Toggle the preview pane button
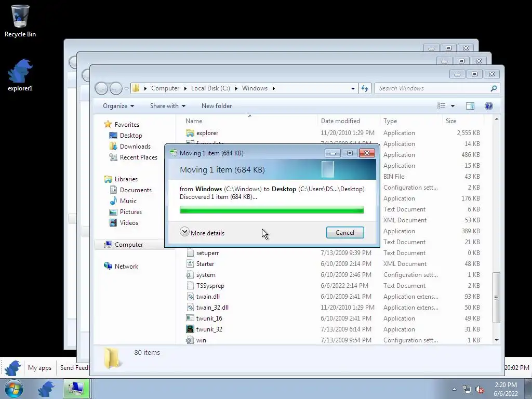This screenshot has height=399, width=532. [x=470, y=106]
